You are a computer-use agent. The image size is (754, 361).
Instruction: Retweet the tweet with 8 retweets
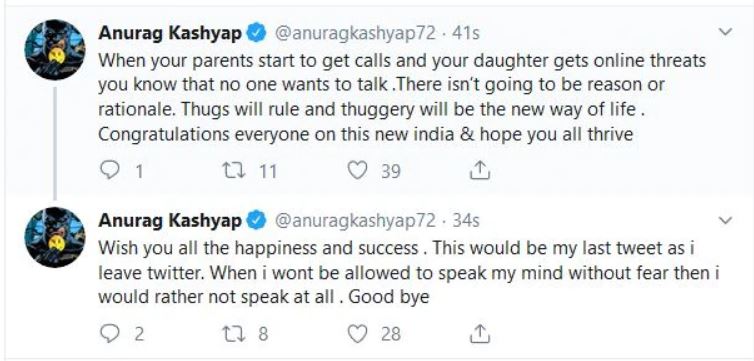(233, 334)
